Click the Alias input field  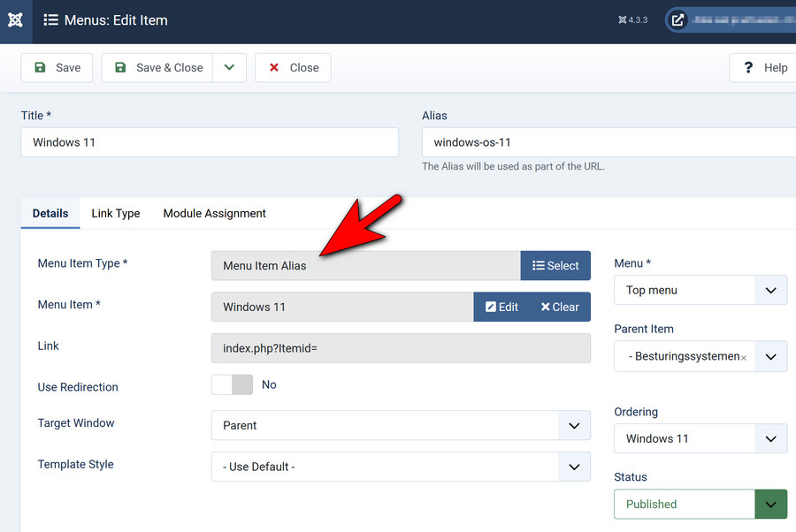pos(608,142)
